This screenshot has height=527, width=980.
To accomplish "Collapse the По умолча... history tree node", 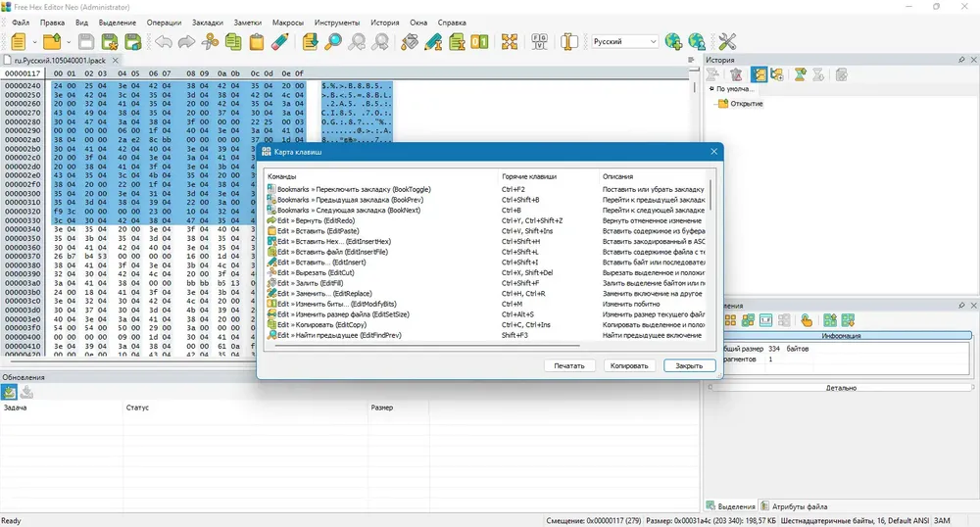I will pos(711,89).
